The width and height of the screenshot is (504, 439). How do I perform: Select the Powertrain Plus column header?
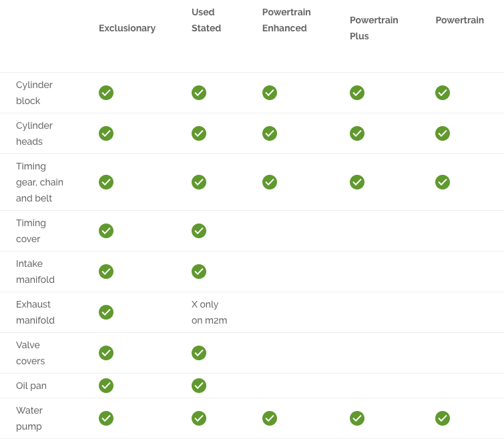click(x=374, y=28)
